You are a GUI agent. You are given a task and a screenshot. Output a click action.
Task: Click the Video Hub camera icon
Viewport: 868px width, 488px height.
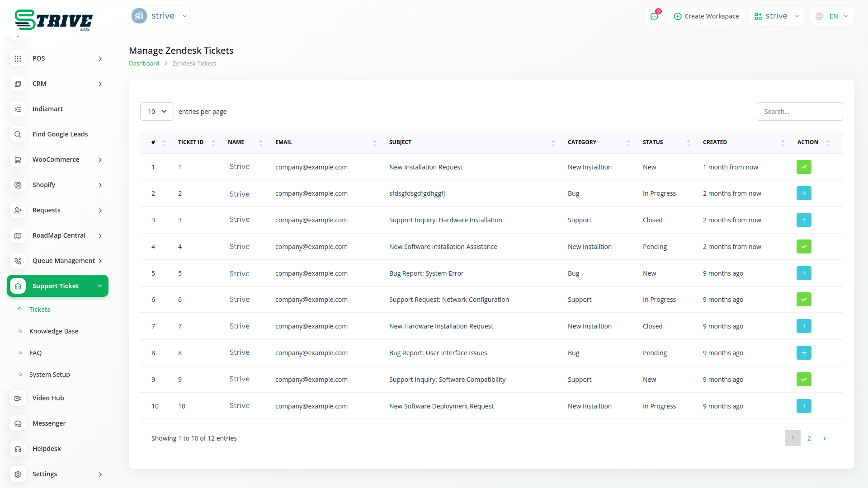click(18, 398)
